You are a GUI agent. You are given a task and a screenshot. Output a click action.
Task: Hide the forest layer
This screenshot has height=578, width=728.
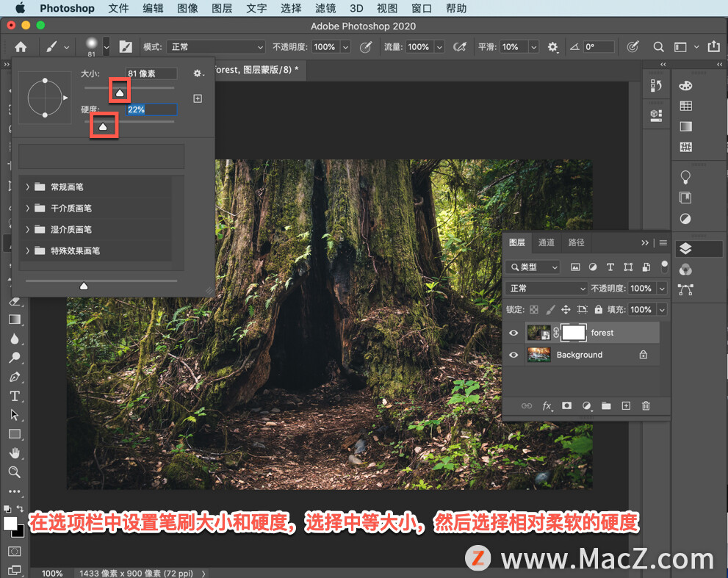[x=513, y=333]
